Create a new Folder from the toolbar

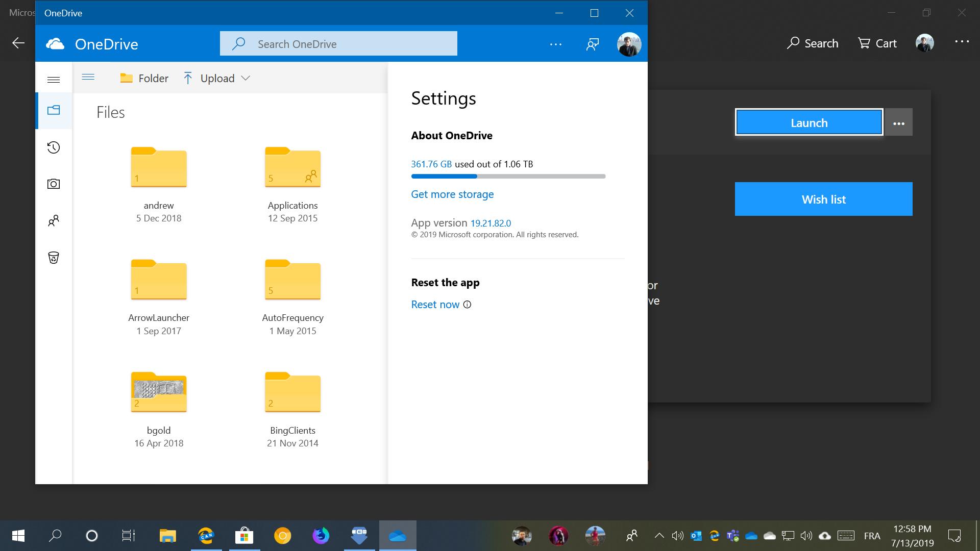pyautogui.click(x=144, y=78)
